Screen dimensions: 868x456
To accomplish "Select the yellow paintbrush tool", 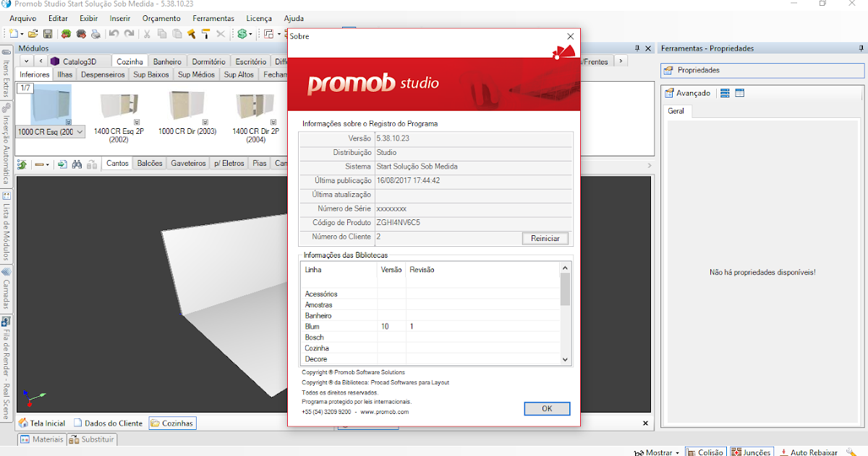I will (x=192, y=33).
